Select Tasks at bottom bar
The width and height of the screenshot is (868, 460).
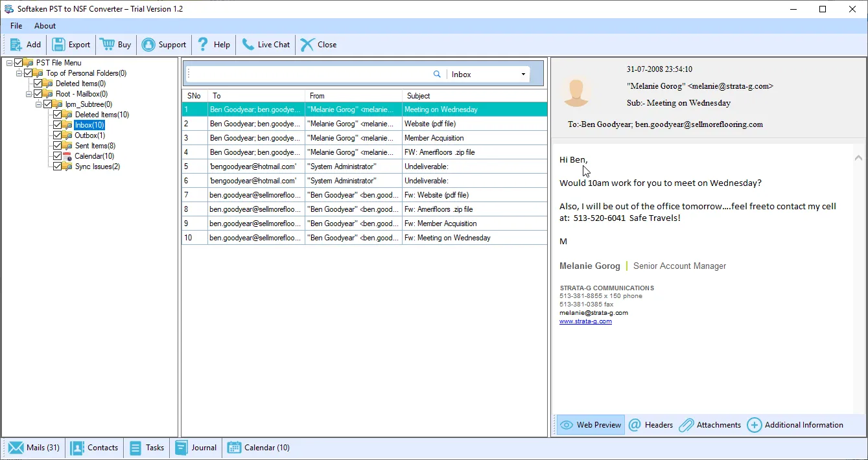[147, 448]
